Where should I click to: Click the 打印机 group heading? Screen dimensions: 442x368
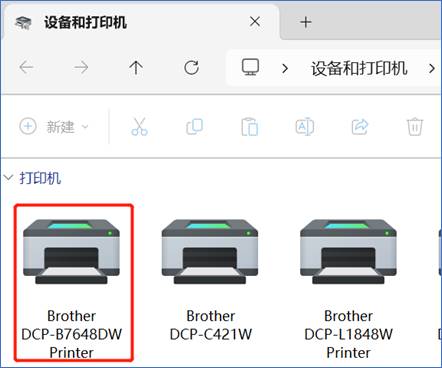tap(40, 178)
